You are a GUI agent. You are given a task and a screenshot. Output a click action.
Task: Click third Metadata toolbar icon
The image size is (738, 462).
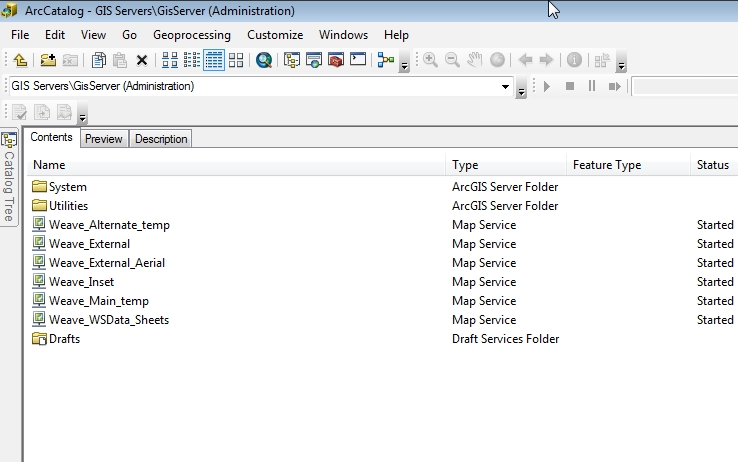[64, 112]
